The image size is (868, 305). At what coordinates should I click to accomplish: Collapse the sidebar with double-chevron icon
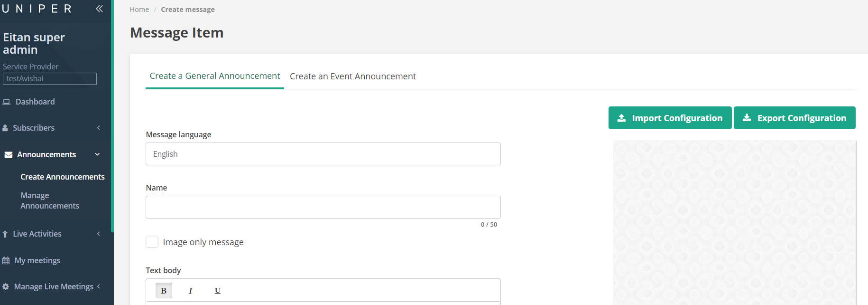coord(99,9)
